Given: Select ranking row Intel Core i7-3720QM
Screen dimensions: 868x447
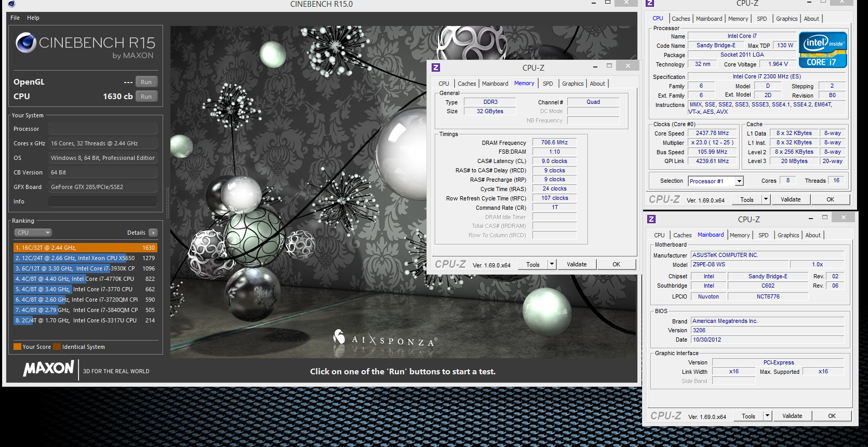Looking at the screenshot, I should click(85, 300).
